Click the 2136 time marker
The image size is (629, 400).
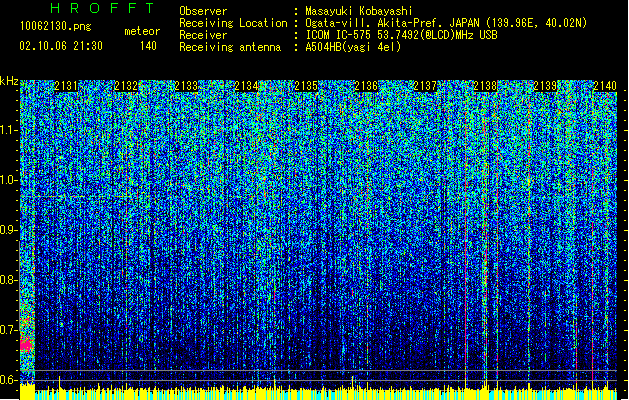coord(366,86)
